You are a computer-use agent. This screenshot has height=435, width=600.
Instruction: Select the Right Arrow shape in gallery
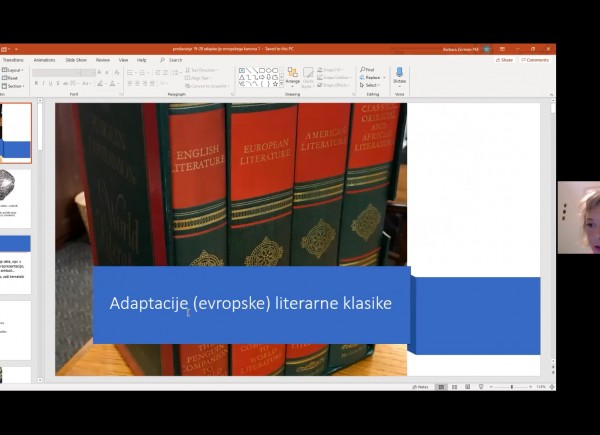coord(262,77)
